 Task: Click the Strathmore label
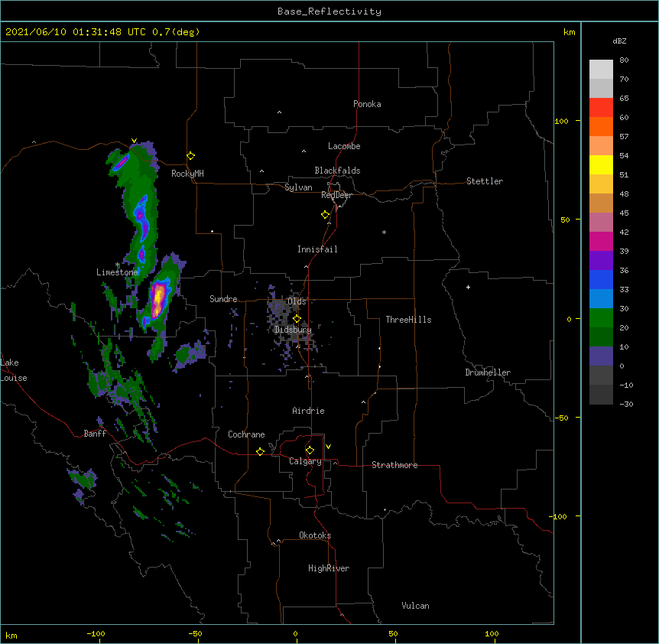[x=394, y=465]
